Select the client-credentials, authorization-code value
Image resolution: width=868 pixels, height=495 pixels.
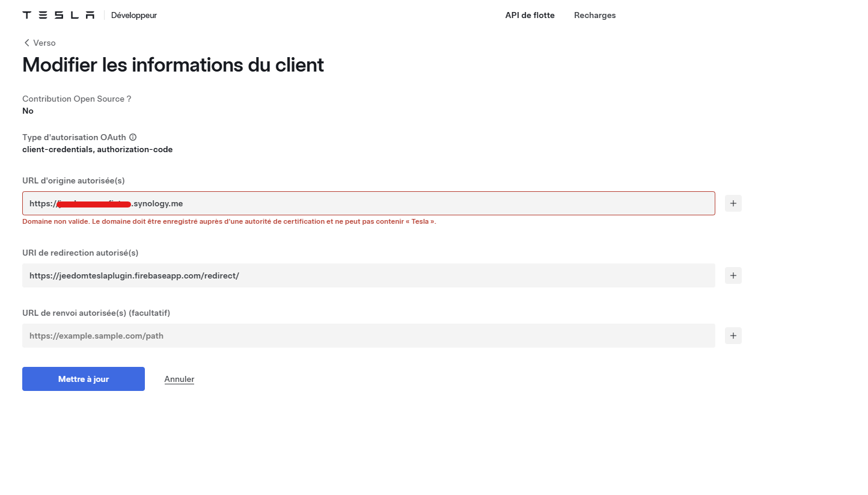[x=97, y=149]
